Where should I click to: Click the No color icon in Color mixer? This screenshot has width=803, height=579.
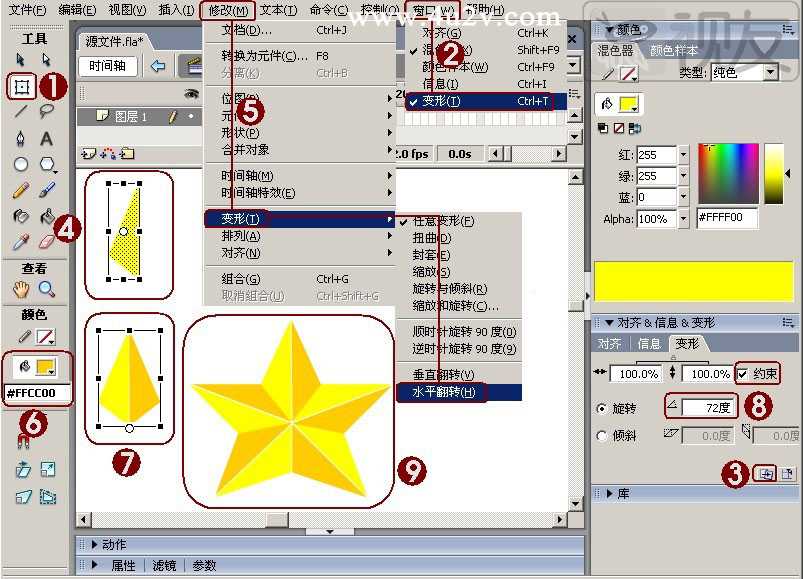[x=619, y=128]
